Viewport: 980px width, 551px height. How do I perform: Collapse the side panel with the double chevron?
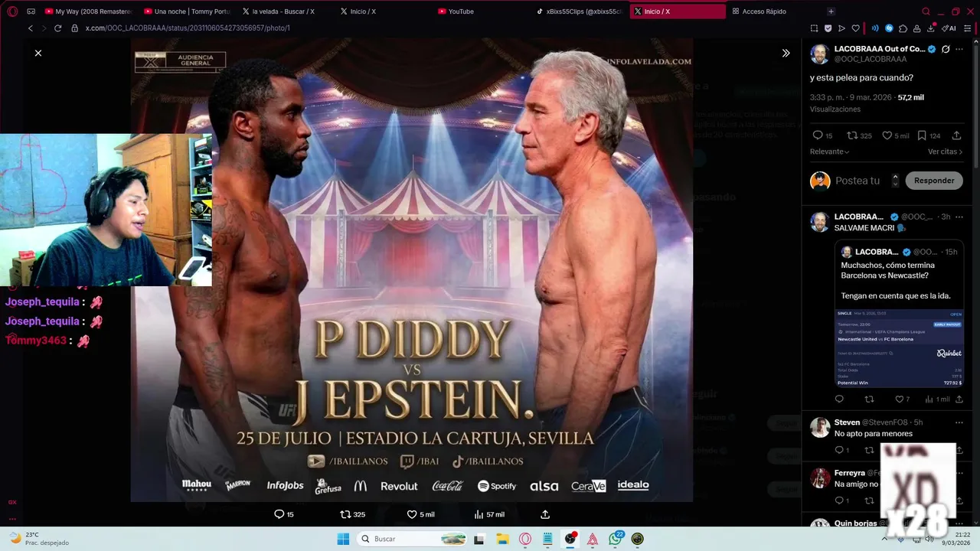[786, 53]
